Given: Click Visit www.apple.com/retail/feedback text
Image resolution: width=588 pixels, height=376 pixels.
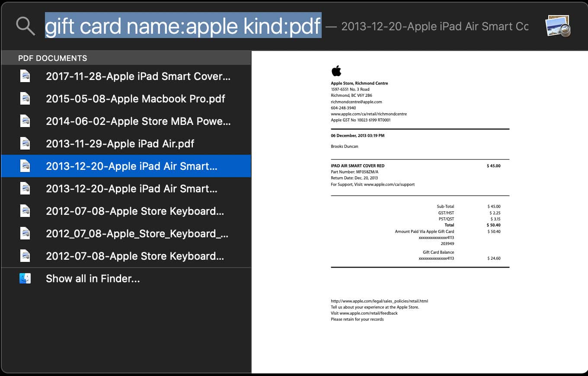Looking at the screenshot, I should click(364, 313).
